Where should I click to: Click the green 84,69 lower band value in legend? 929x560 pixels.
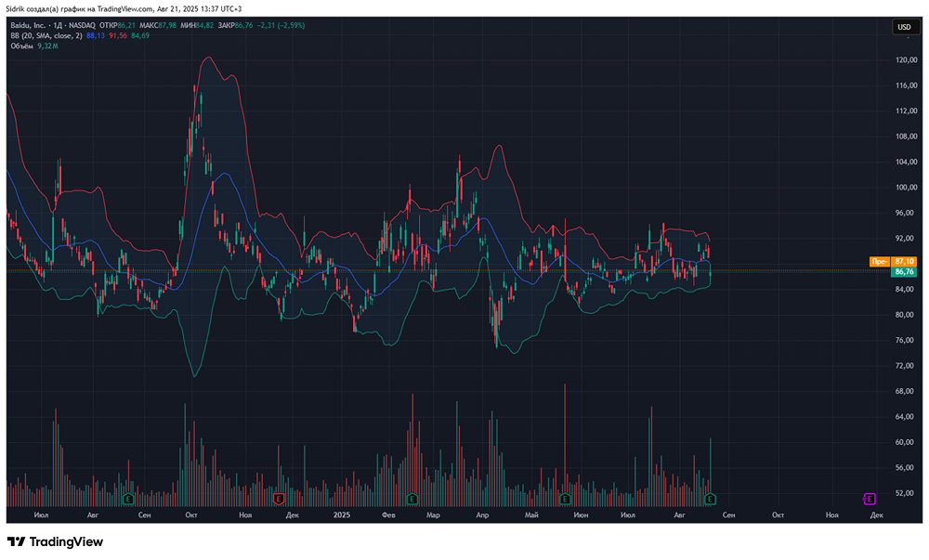pyautogui.click(x=140, y=35)
